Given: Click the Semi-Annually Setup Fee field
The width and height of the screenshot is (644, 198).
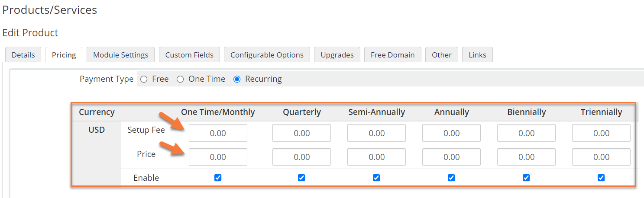Looking at the screenshot, I should (x=376, y=133).
